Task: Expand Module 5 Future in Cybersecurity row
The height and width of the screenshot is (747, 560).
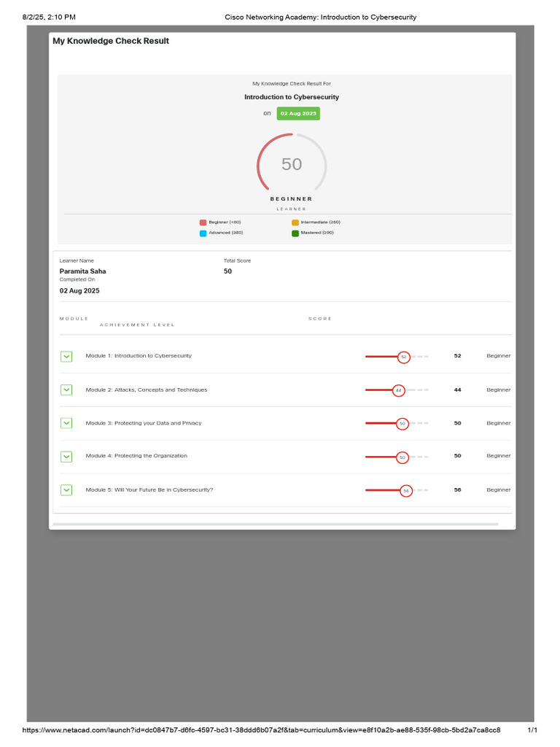Action: (66, 489)
